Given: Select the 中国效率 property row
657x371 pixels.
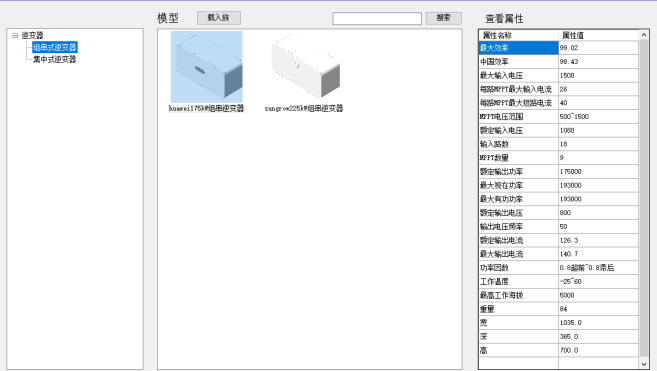Looking at the screenshot, I should tap(559, 62).
